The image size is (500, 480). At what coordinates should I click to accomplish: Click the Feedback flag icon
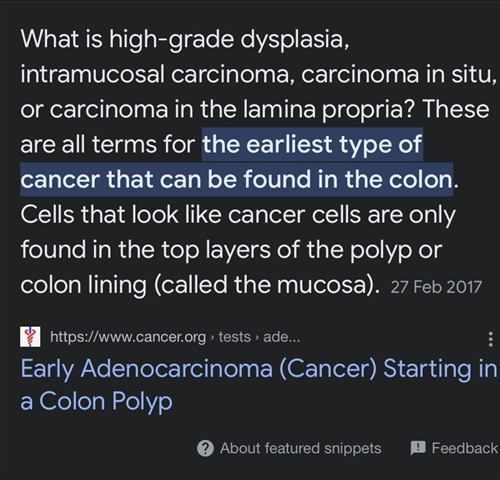point(418,448)
